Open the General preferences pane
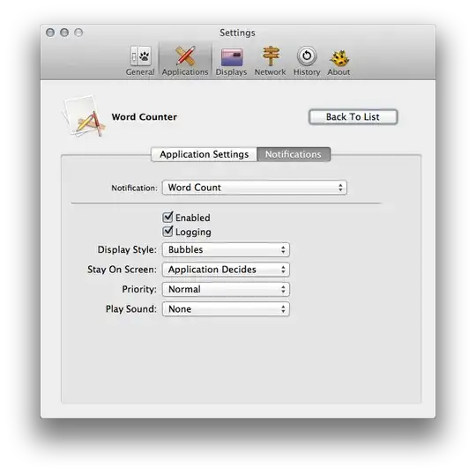Screen dimensions: 476x474 click(140, 61)
